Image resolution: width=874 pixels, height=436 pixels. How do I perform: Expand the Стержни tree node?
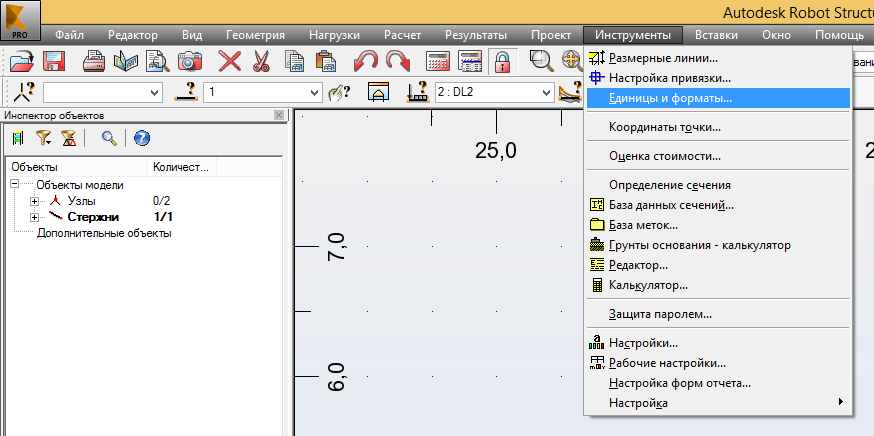35,217
